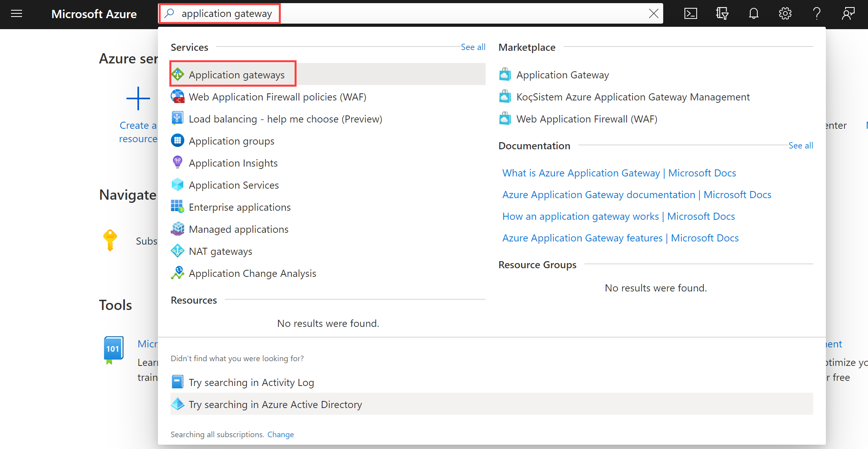868x449 pixels.
Task: Try searching in Activity Log
Action: coord(252,382)
